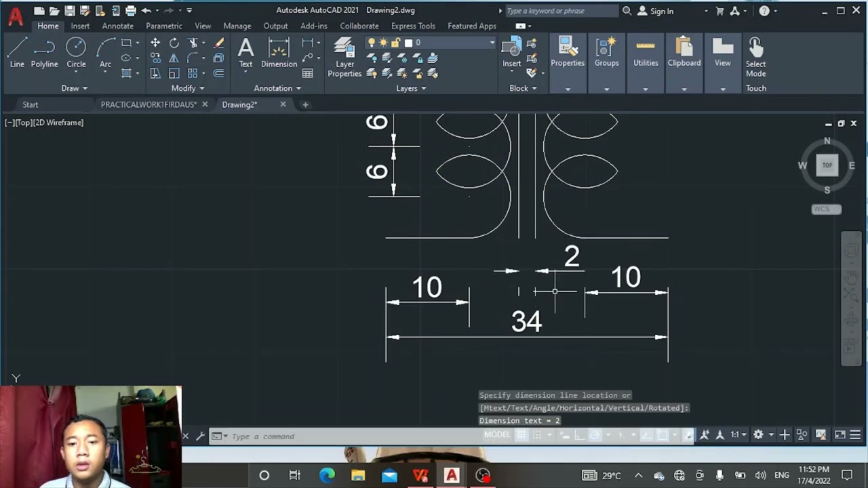Toggle annotation visibility in status bar
This screenshot has height=488, width=868.
(705, 435)
